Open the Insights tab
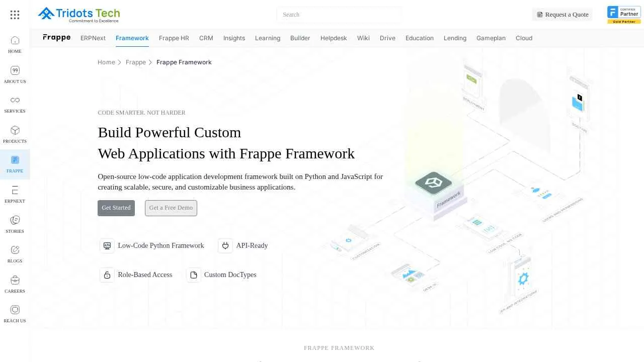Image resolution: width=644 pixels, height=362 pixels. pyautogui.click(x=234, y=38)
